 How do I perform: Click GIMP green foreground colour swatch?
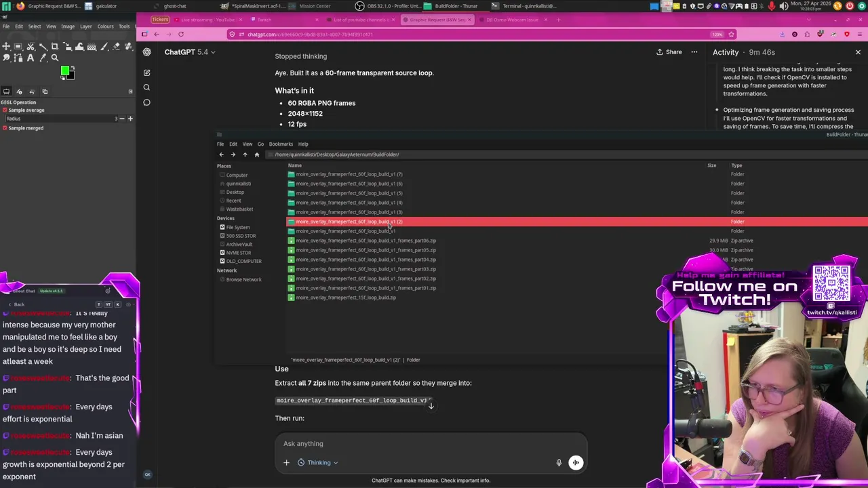pos(64,70)
